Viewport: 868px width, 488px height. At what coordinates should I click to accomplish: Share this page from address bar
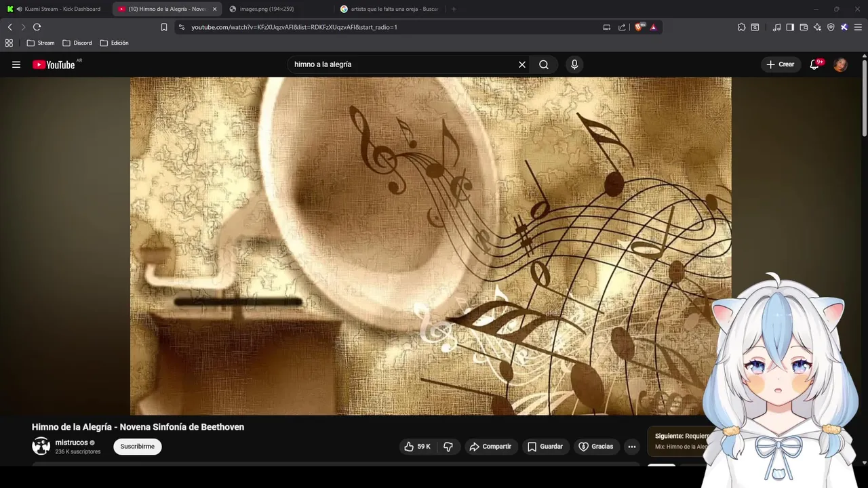[x=622, y=27]
